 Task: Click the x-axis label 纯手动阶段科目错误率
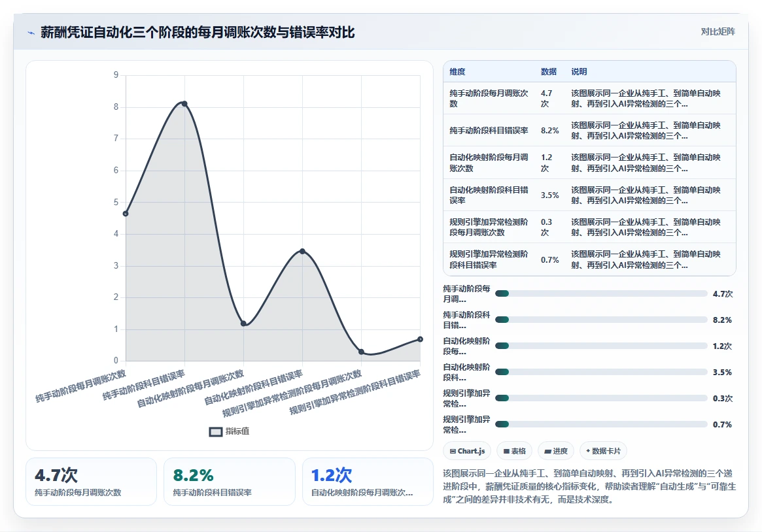coord(144,386)
